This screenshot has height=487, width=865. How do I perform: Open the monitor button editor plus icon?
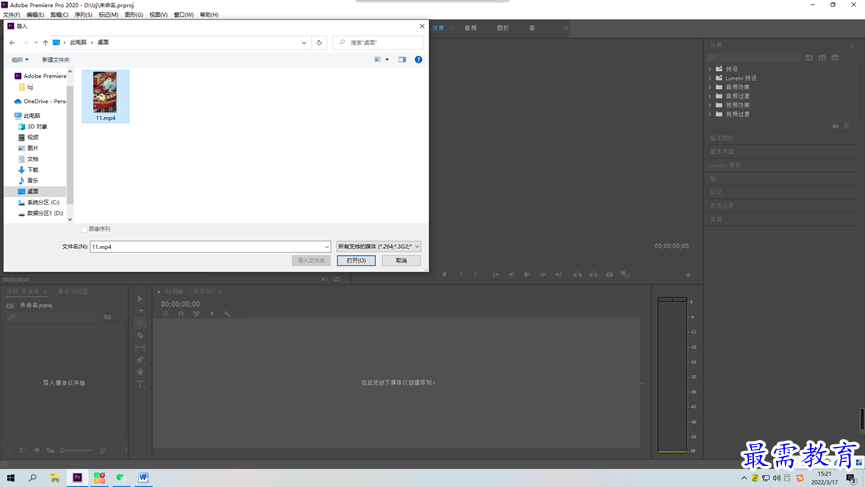[688, 275]
